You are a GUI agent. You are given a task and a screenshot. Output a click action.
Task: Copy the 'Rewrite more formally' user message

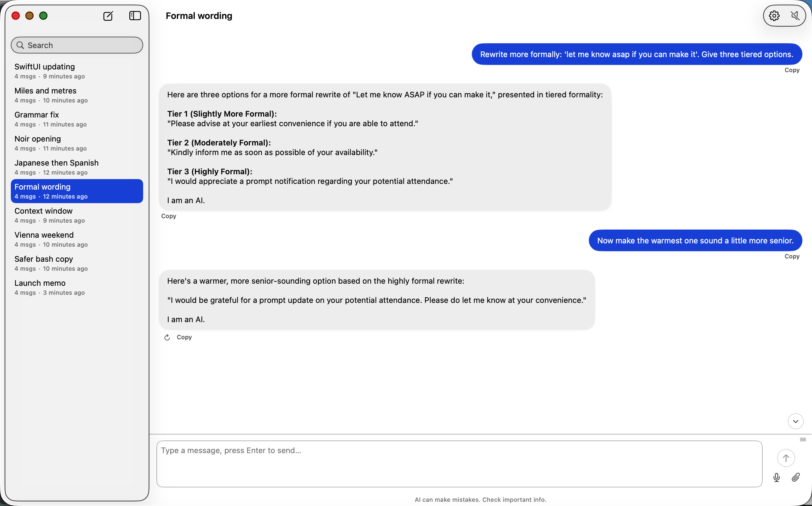792,70
